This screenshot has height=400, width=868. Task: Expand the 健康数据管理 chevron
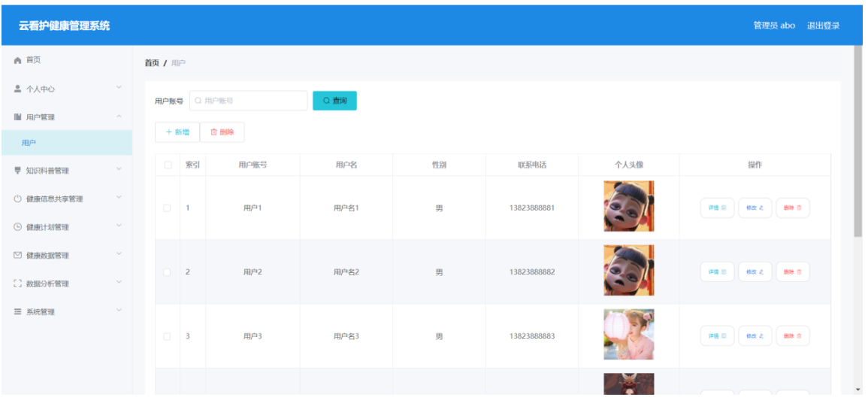click(119, 253)
